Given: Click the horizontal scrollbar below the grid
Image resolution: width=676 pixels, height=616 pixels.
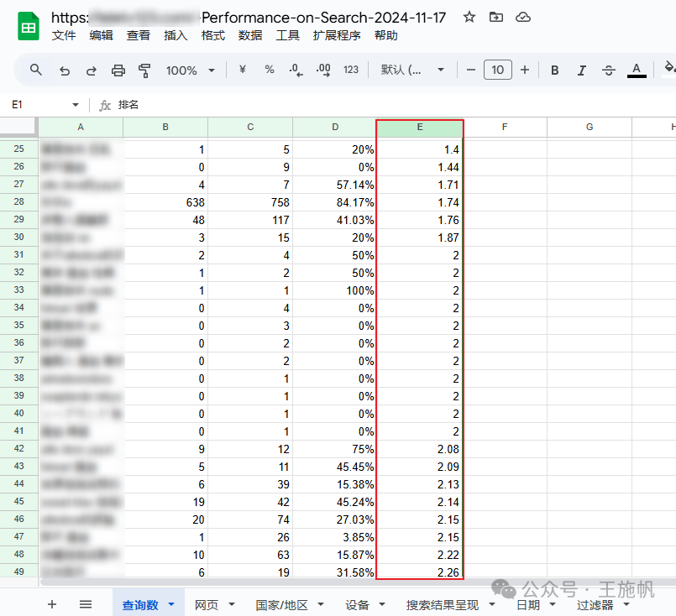Looking at the screenshot, I should tap(358, 582).
